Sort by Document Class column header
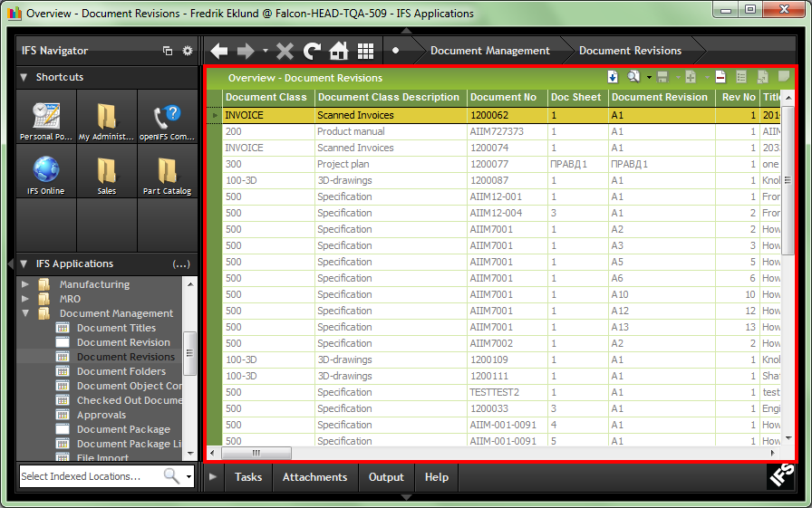 (268, 97)
